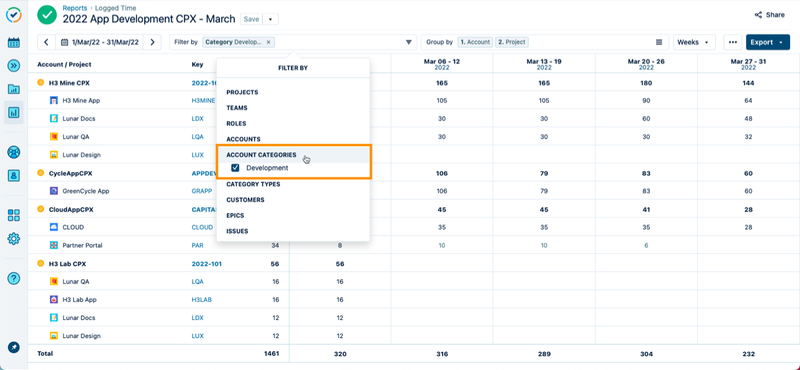Viewport: 800px width, 370px height.
Task: Open the Reports bar chart sidebar icon
Action: [x=14, y=112]
